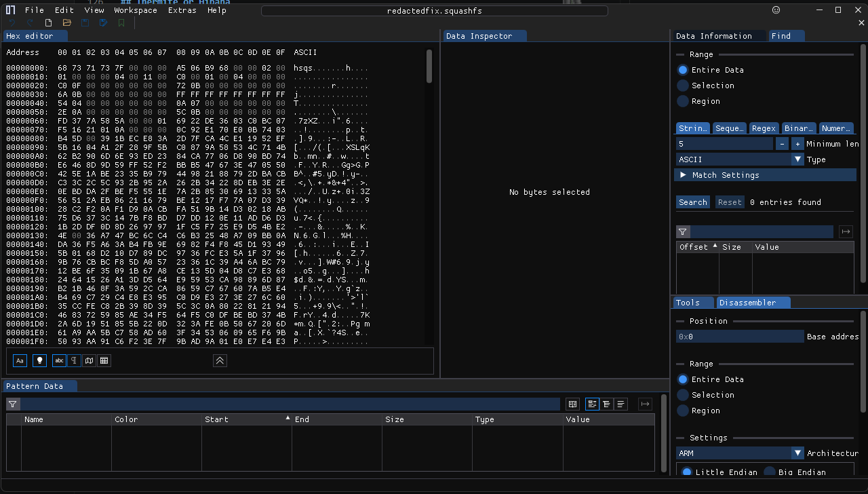
Task: Select the flat-lines view mode icon in Pattern Data
Action: point(620,404)
